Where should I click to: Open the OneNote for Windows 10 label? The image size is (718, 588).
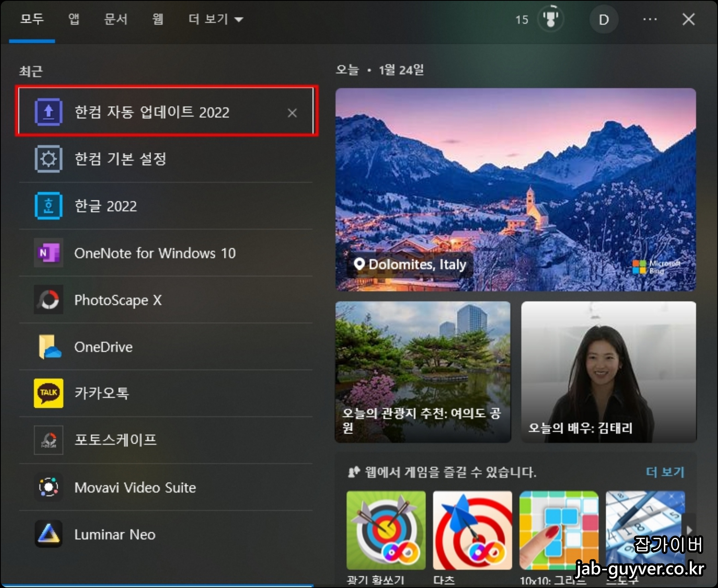tap(155, 253)
